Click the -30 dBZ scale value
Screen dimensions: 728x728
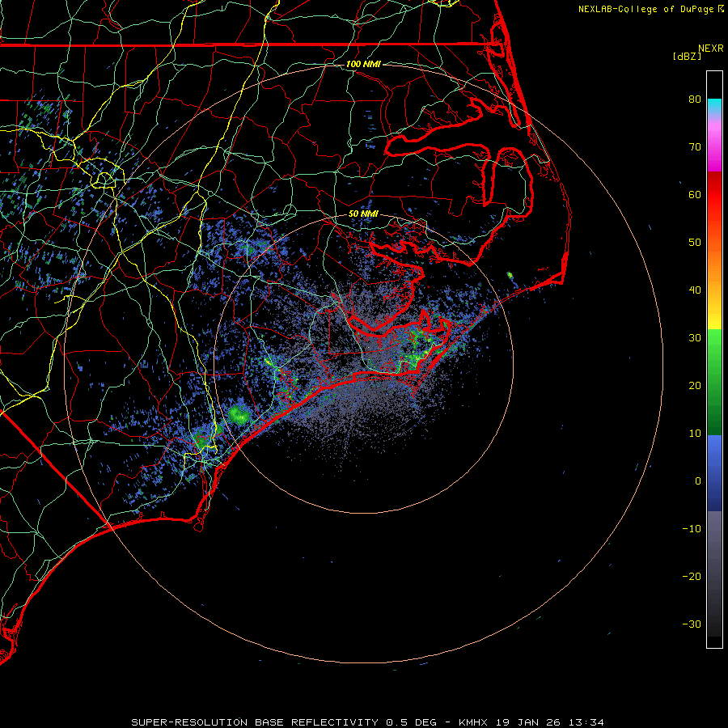pos(692,624)
